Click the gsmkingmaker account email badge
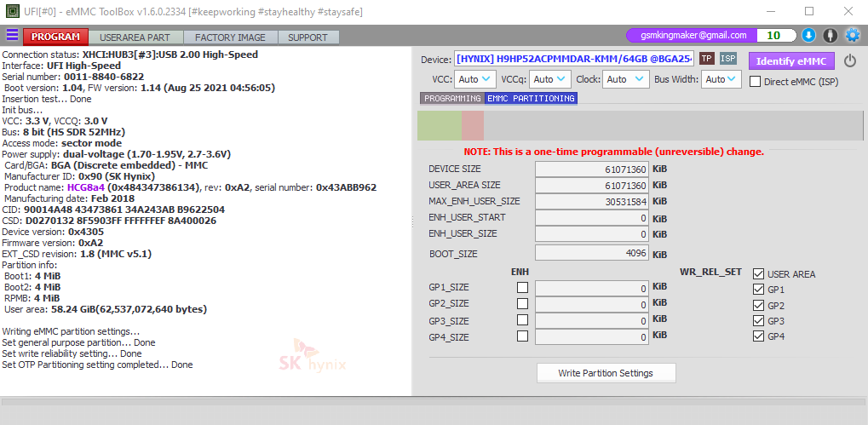868x425 pixels. pyautogui.click(x=693, y=36)
